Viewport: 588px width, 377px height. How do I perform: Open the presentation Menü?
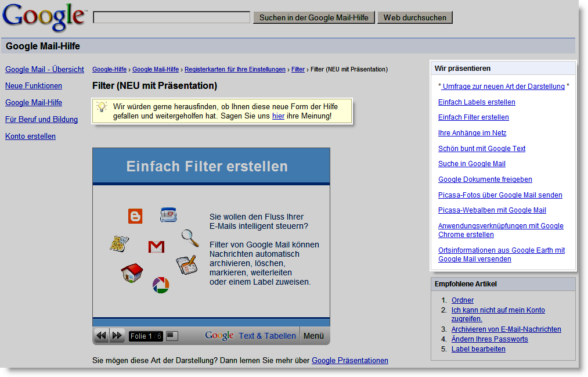coord(313,336)
